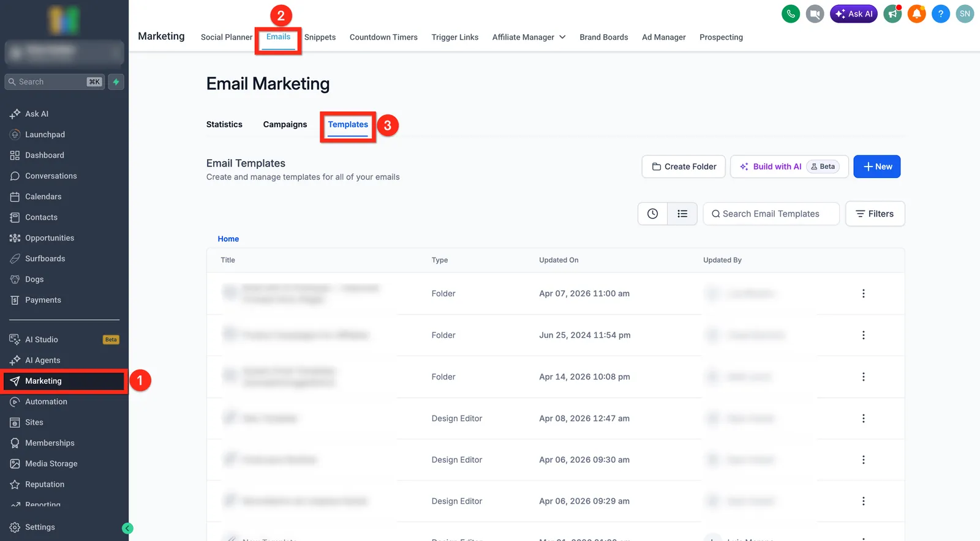Screen dimensions: 980x541
Task: Click Create Folder button
Action: tap(684, 166)
